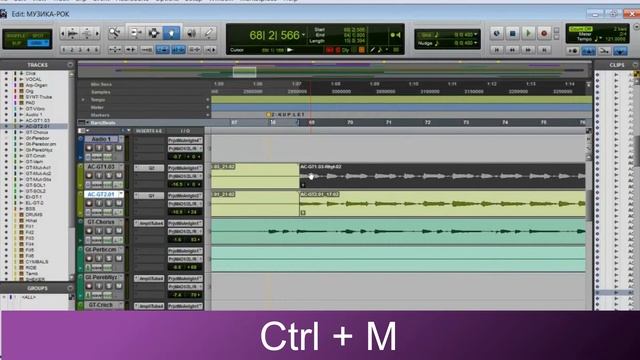Open the Audio 1 track name dropdown arrow
Image resolution: width=640 pixels, height=360 pixels.
pos(121,139)
